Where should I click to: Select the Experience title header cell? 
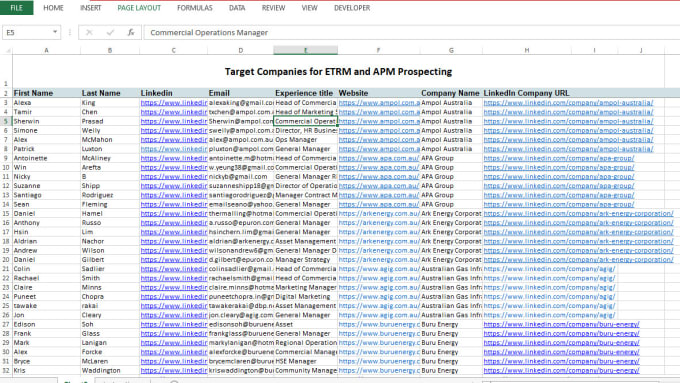pyautogui.click(x=306, y=93)
